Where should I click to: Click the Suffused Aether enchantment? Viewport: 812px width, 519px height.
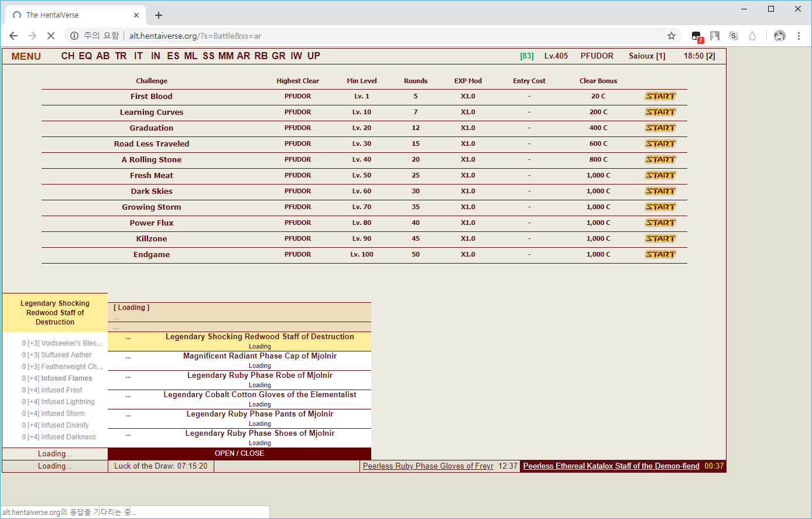pos(57,355)
